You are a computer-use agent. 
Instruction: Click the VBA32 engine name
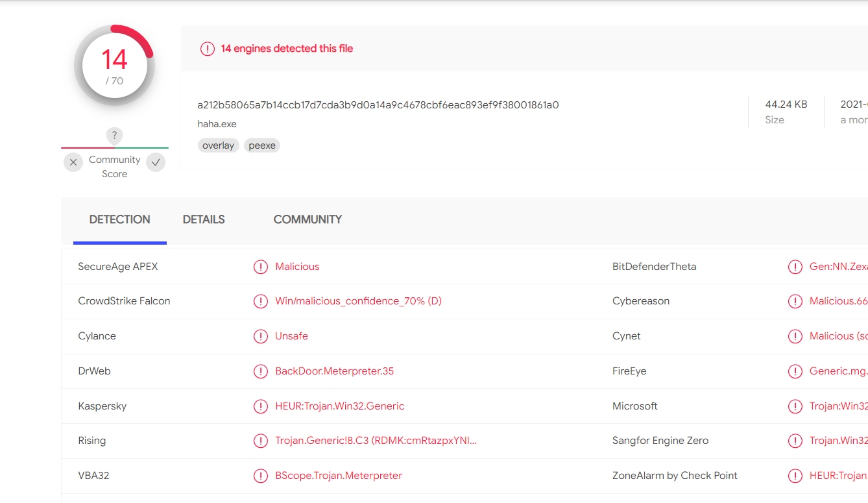point(93,476)
